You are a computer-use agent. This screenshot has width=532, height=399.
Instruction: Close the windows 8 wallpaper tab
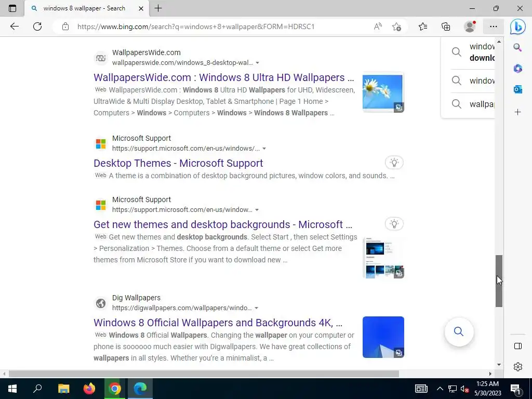click(141, 8)
